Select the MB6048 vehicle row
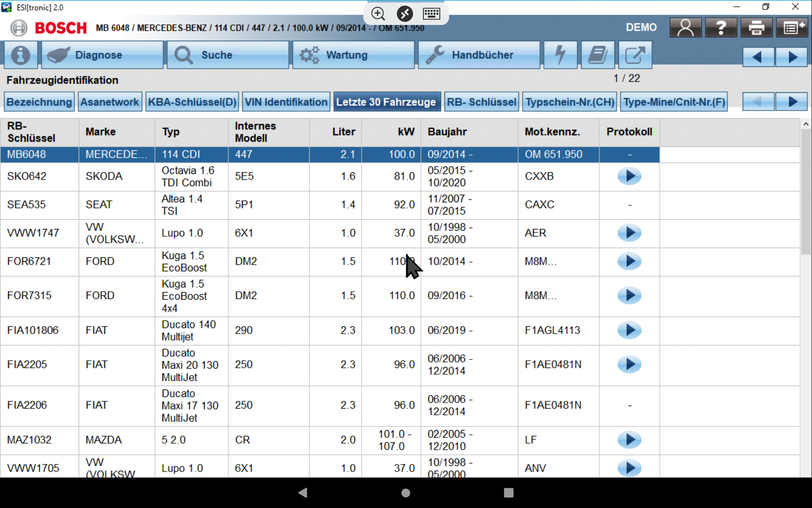This screenshot has width=812, height=508. coord(330,155)
